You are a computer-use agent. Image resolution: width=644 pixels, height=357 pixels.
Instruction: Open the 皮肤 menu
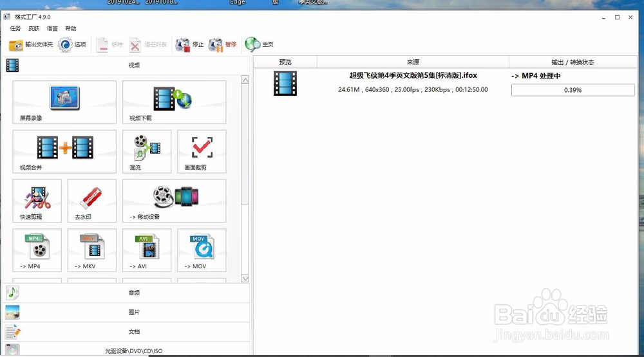[x=33, y=28]
